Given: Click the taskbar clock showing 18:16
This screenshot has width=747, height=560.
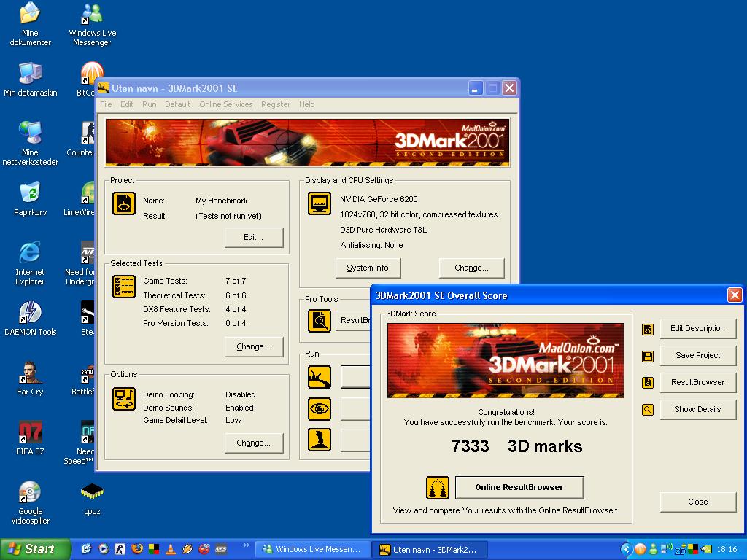Looking at the screenshot, I should tap(727, 550).
